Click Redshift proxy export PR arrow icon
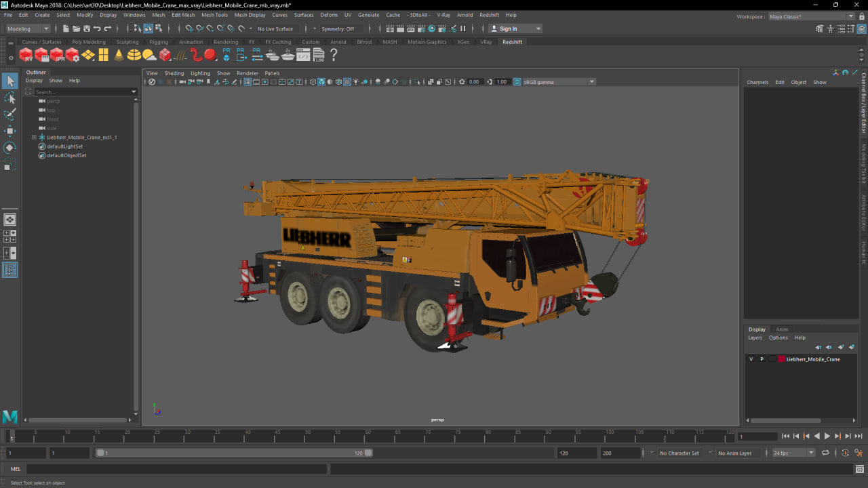The image size is (868, 488). tap(241, 55)
